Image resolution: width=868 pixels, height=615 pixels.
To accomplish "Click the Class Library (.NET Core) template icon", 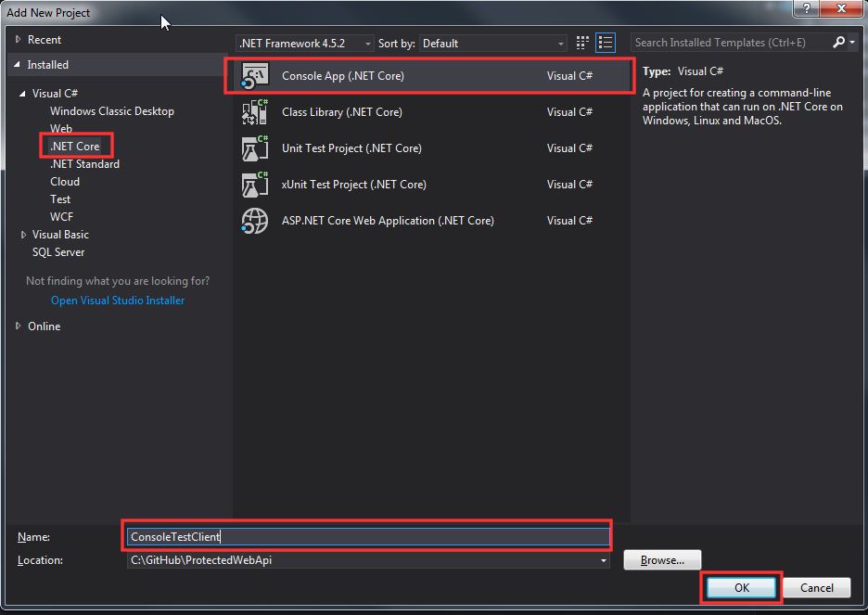I will point(255,112).
